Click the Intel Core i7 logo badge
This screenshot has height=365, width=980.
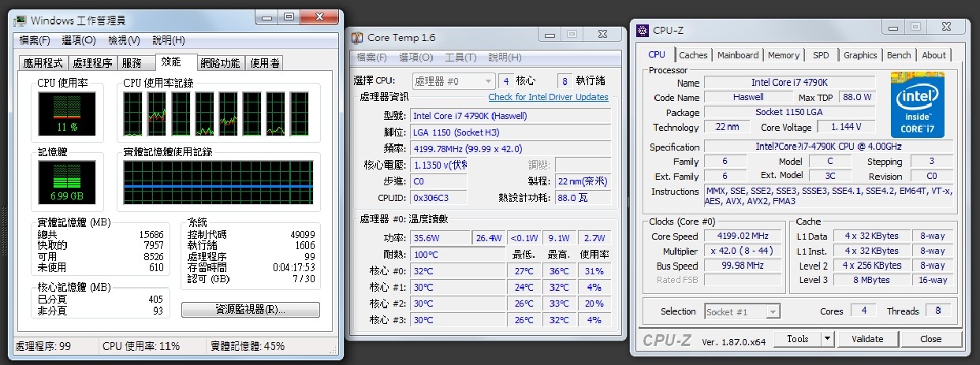pos(919,105)
